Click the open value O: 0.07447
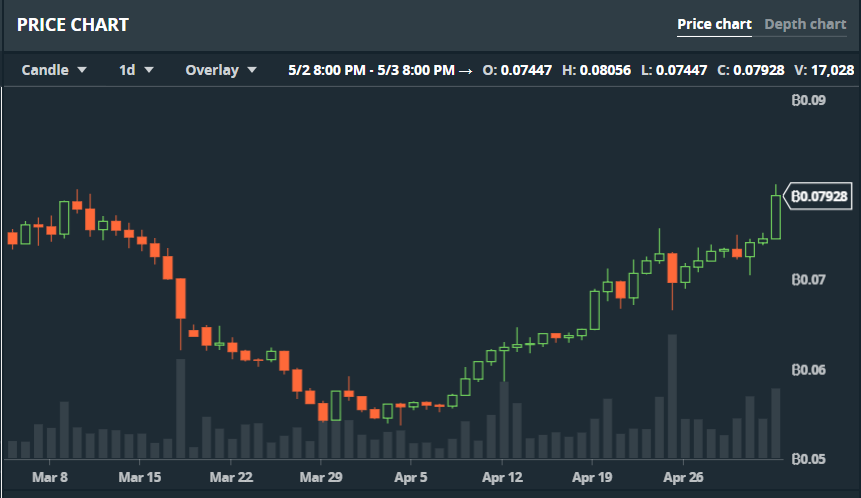 pyautogui.click(x=517, y=70)
